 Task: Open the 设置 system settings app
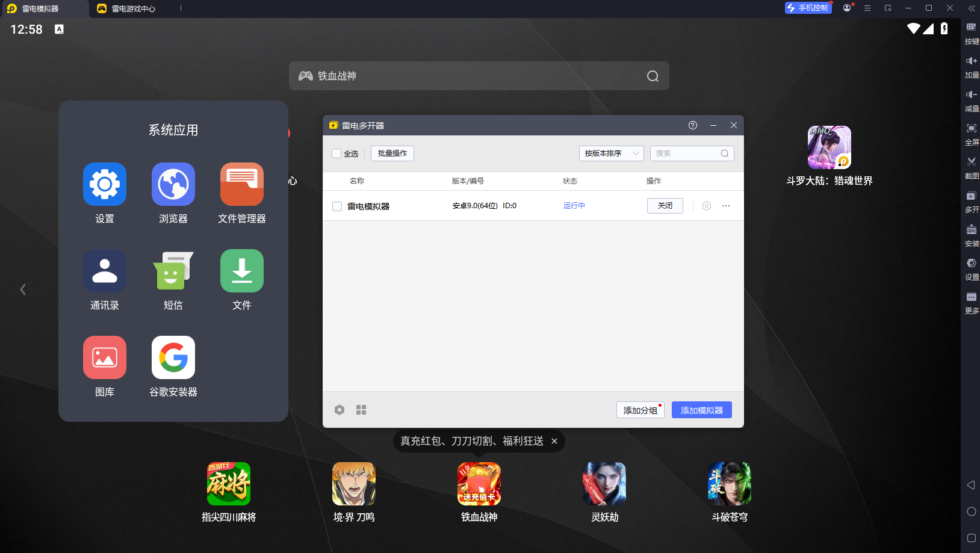[105, 185]
